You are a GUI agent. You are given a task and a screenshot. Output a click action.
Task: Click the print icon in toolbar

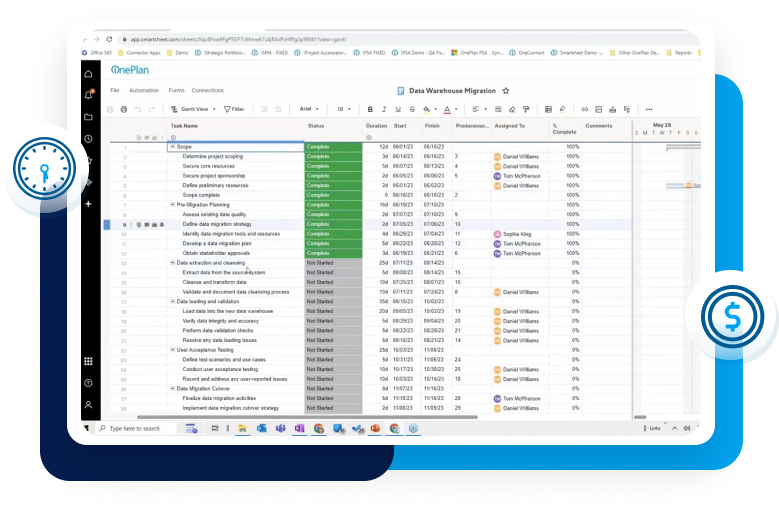124,109
